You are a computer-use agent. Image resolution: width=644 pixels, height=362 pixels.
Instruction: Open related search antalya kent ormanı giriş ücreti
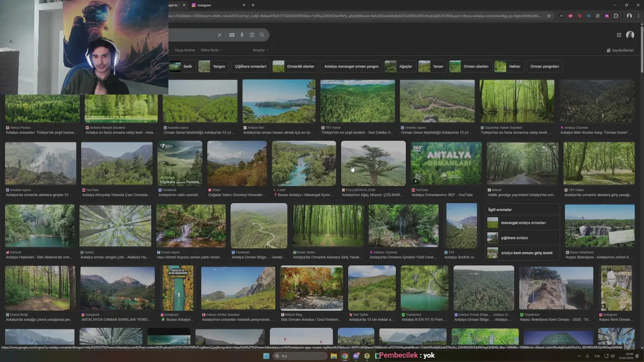[x=523, y=253]
